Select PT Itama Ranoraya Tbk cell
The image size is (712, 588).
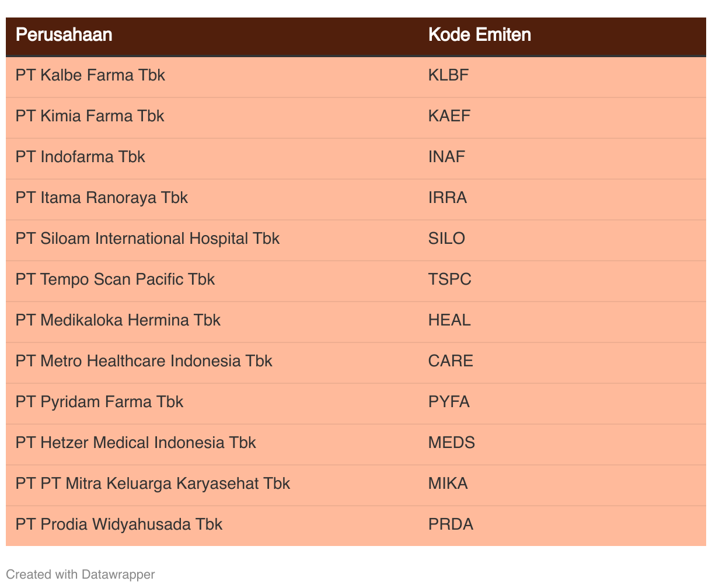pyautogui.click(x=102, y=198)
